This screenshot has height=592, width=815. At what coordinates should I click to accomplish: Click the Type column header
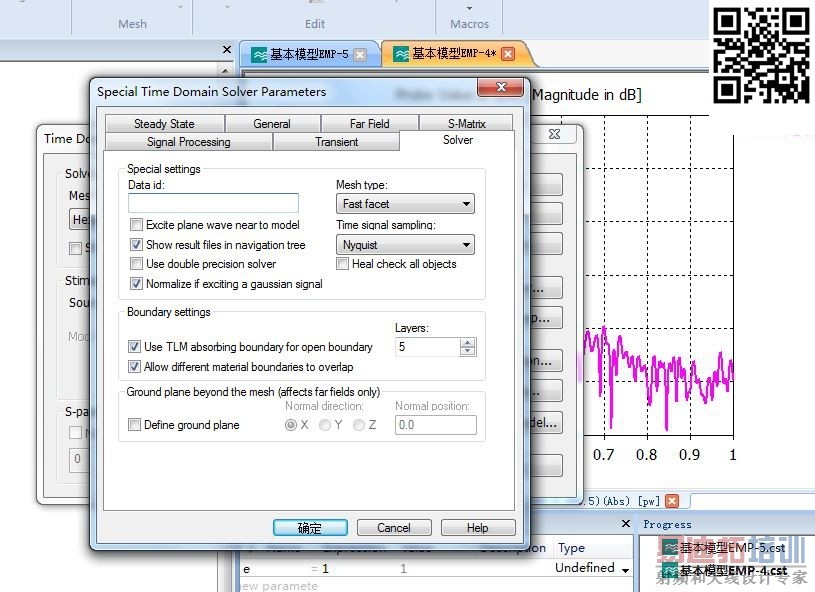pos(572,548)
